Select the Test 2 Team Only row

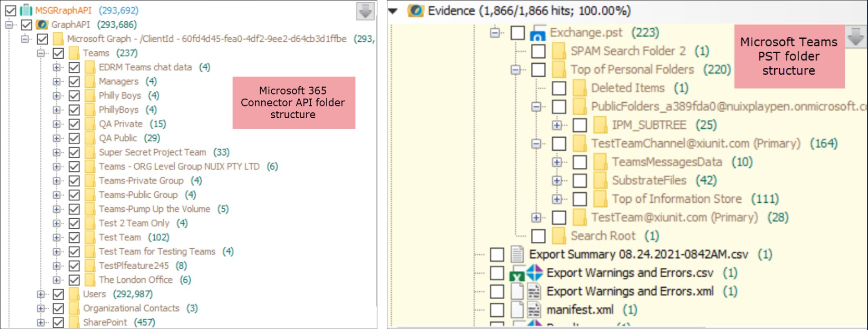point(143,223)
